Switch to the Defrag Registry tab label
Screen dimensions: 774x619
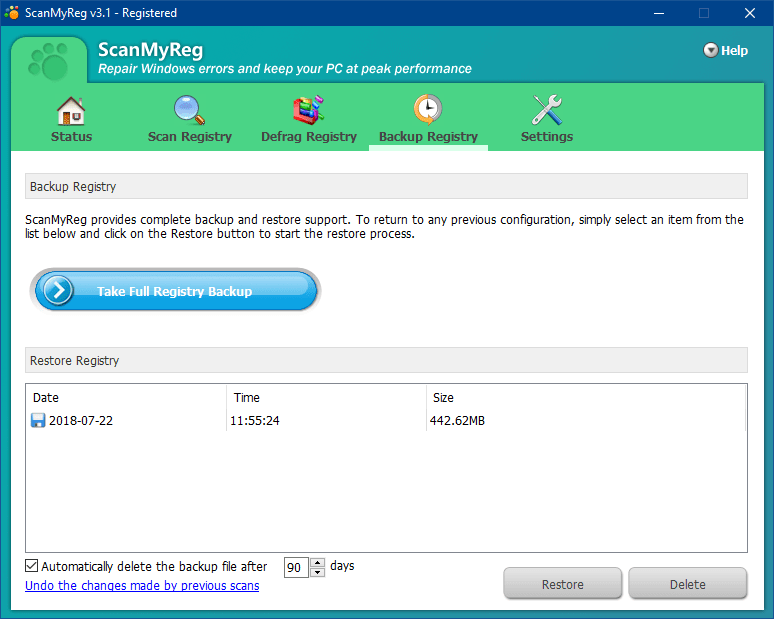coord(309,137)
